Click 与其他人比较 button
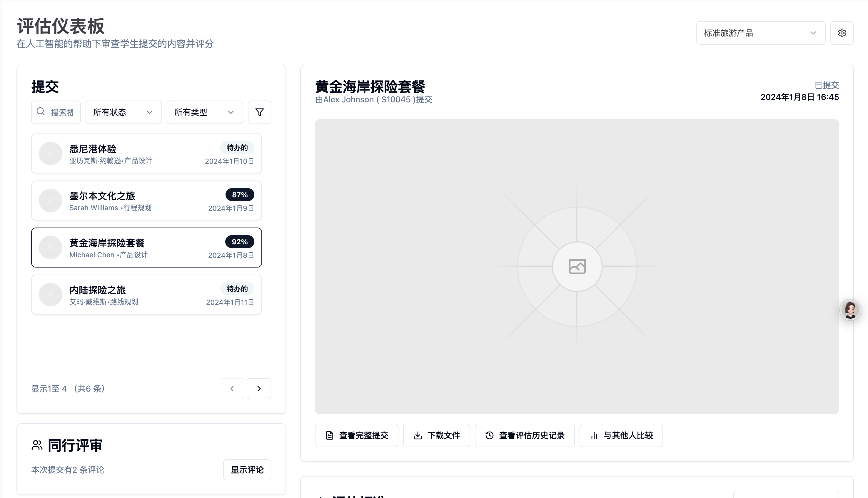The width and height of the screenshot is (868, 498). [x=621, y=435]
